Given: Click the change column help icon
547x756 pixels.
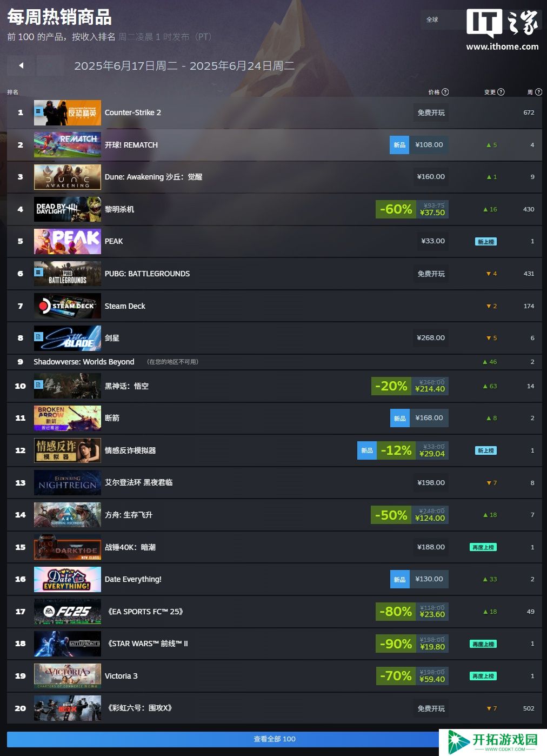Looking at the screenshot, I should click(x=501, y=92).
